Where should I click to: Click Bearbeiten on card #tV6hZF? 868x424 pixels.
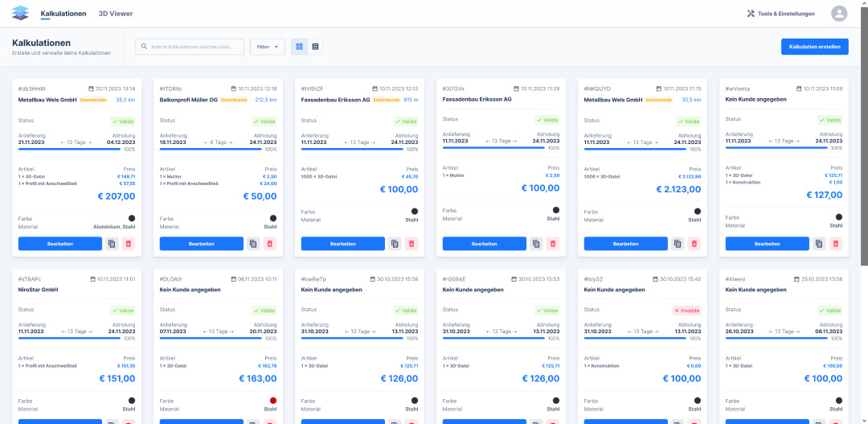(x=343, y=244)
